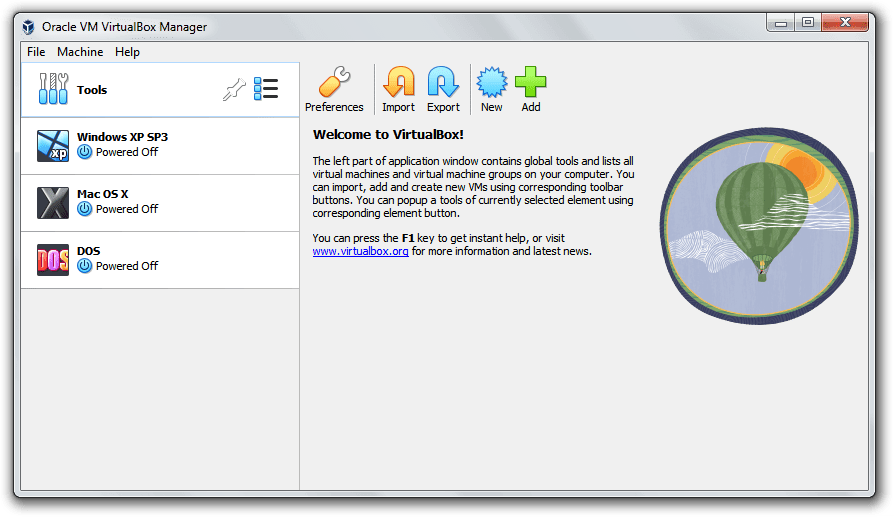Open the Tools list menu icon

(266, 89)
